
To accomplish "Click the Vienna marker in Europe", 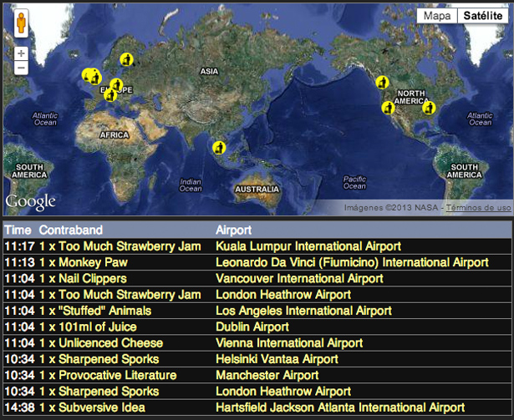I will (116, 85).
